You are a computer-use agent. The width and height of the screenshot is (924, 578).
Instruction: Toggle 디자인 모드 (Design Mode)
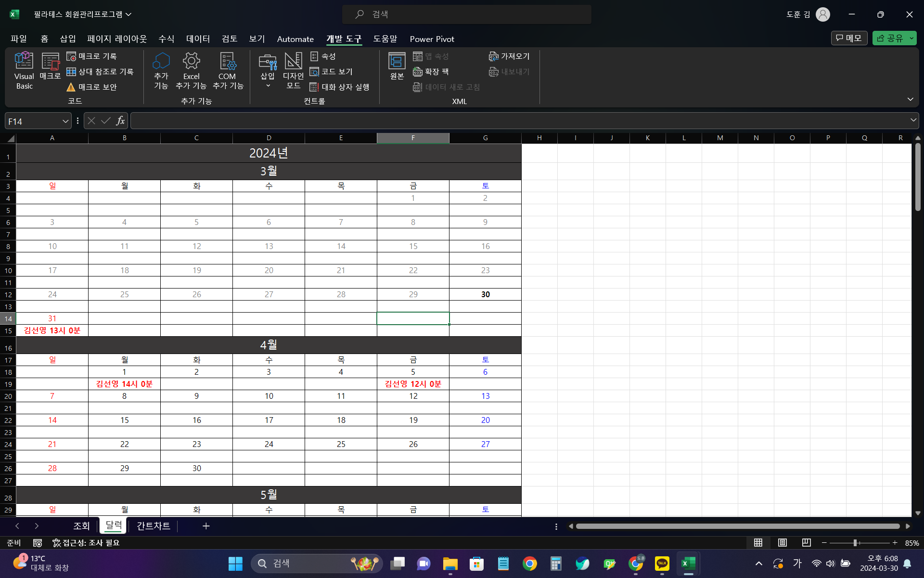pyautogui.click(x=293, y=70)
